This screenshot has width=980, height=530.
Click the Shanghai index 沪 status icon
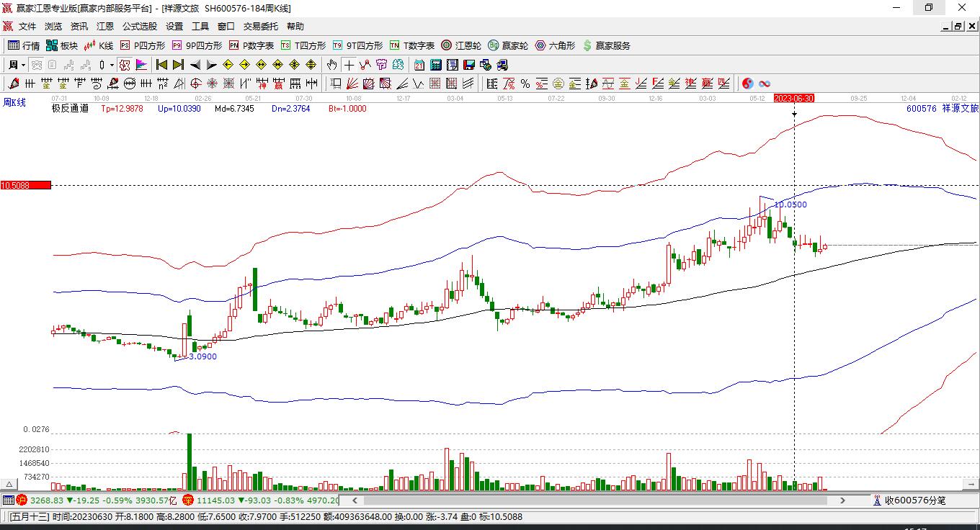[x=22, y=500]
